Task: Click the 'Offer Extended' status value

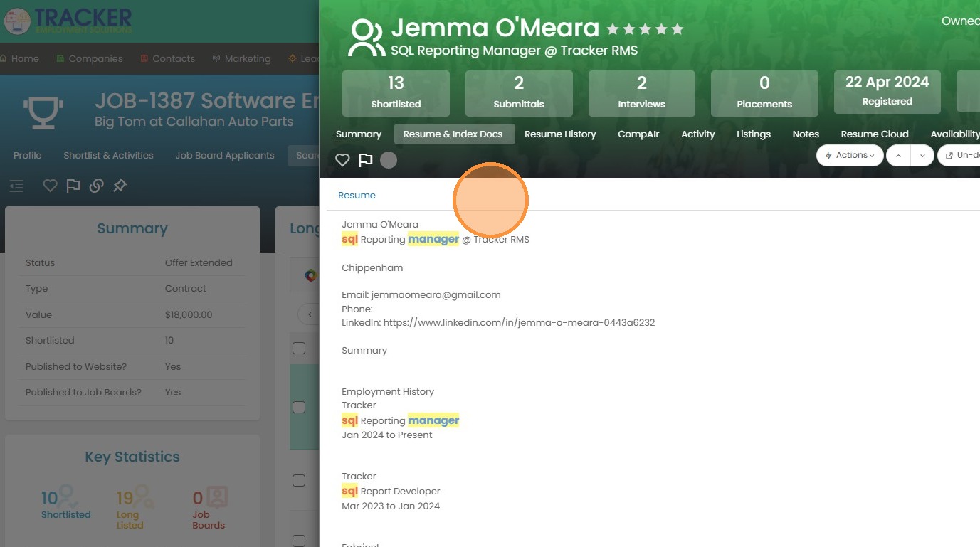Action: click(199, 262)
